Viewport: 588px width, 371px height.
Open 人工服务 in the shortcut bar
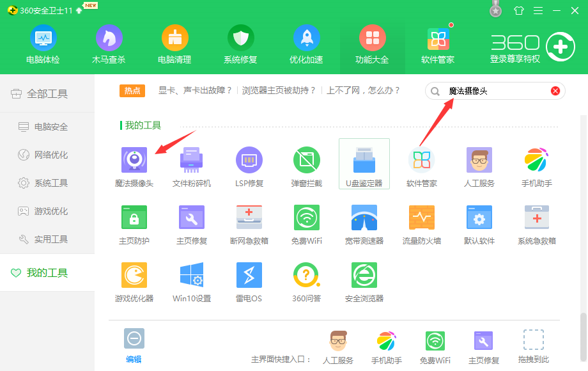click(338, 347)
